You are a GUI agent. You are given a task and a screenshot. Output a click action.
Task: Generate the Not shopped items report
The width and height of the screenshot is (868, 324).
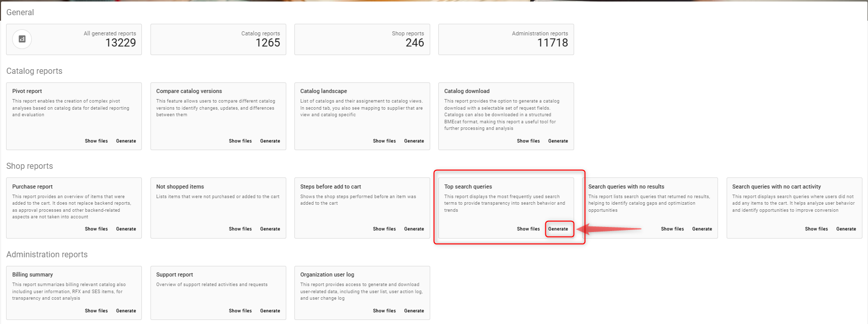[270, 229]
